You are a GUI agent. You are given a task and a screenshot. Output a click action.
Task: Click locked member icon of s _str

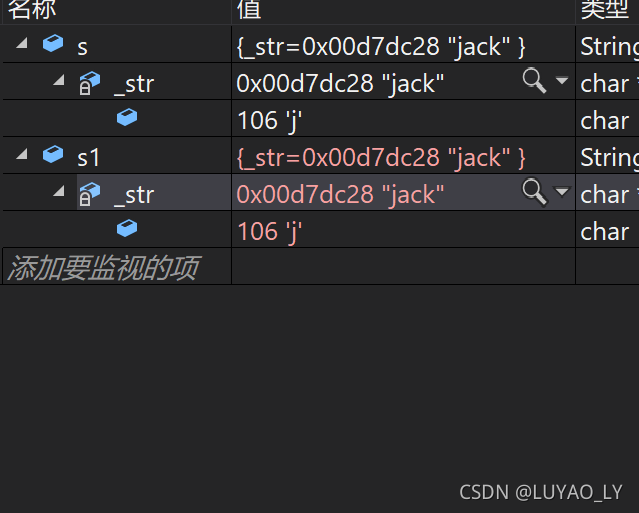click(x=89, y=83)
